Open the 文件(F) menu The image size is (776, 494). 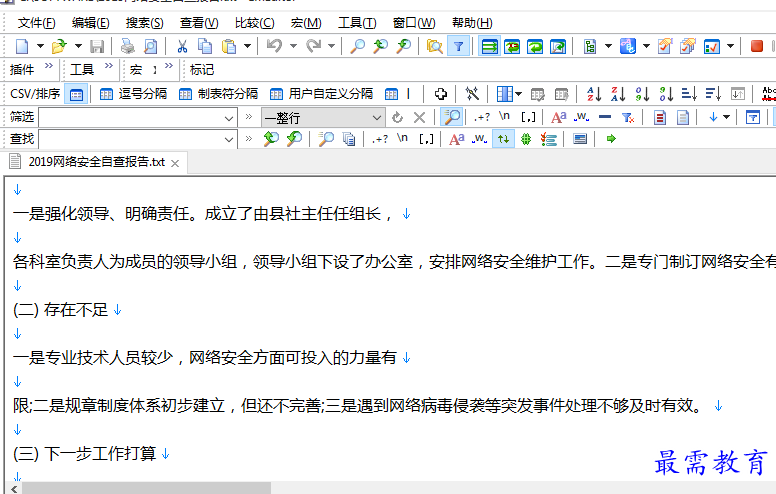tap(37, 23)
